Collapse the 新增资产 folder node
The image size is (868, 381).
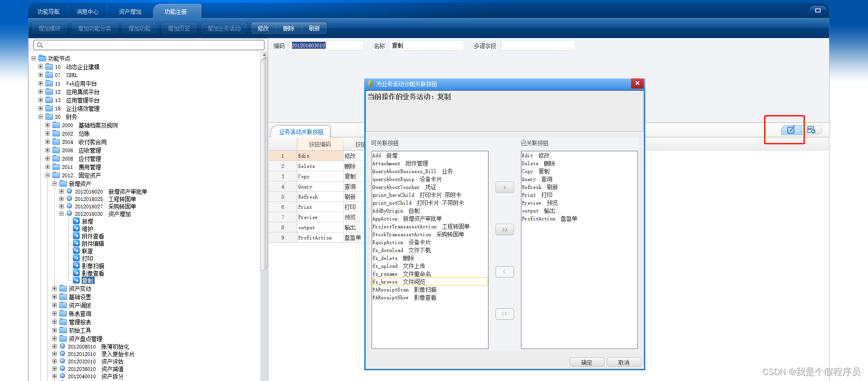(54, 184)
